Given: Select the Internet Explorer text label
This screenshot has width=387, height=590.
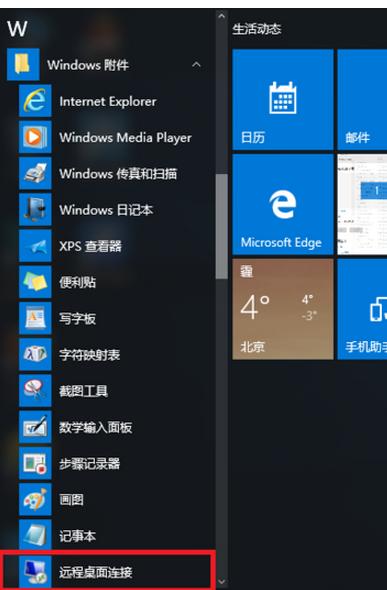Looking at the screenshot, I should click(108, 101).
